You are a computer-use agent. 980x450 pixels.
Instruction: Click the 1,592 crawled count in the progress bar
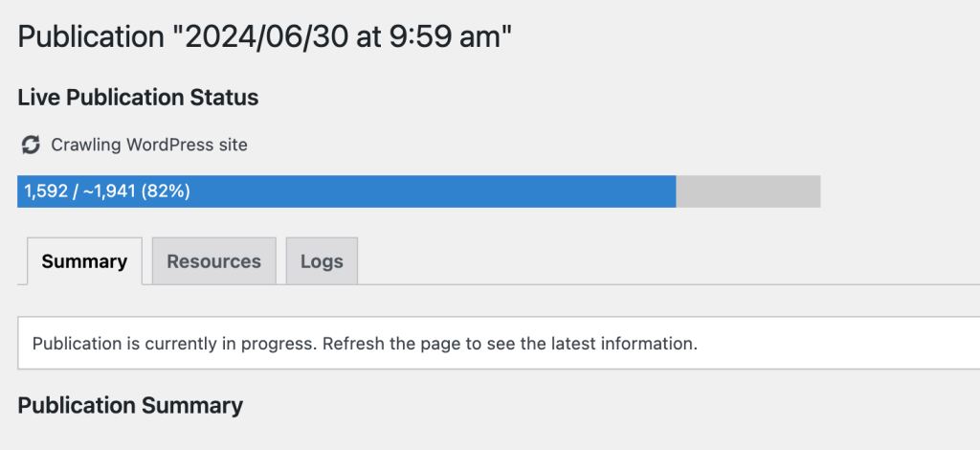(x=44, y=191)
